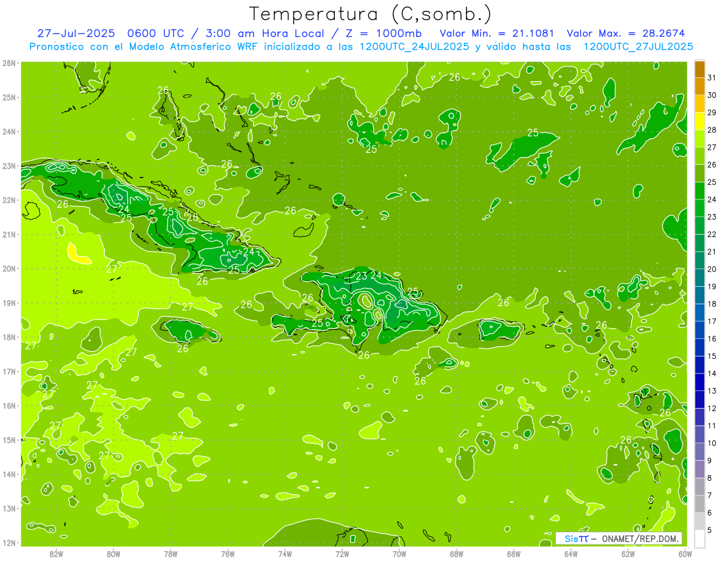Viewport: 728px width, 562px height.
Task: Select the '80W' longitude axis label
Action: click(x=113, y=554)
